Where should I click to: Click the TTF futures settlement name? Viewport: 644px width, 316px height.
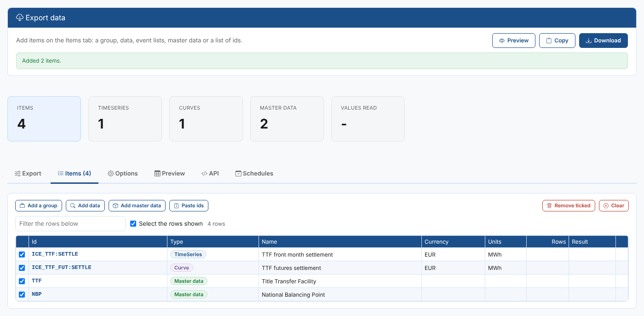click(291, 268)
